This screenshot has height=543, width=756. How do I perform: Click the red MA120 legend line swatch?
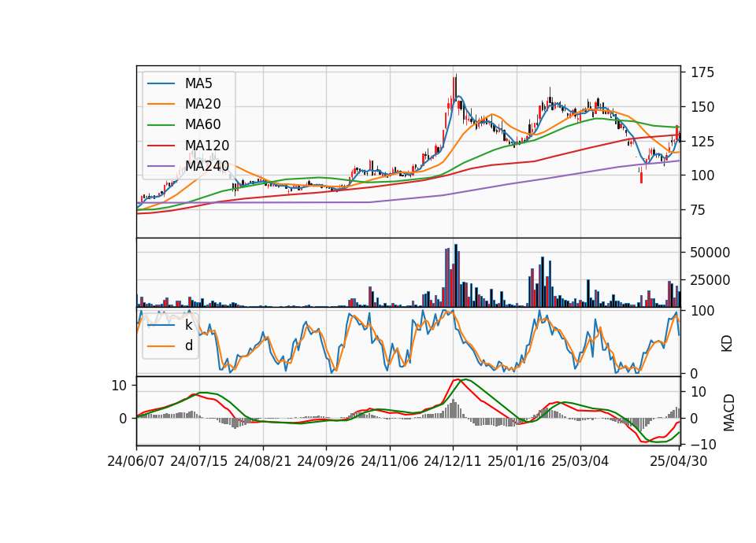point(161,146)
